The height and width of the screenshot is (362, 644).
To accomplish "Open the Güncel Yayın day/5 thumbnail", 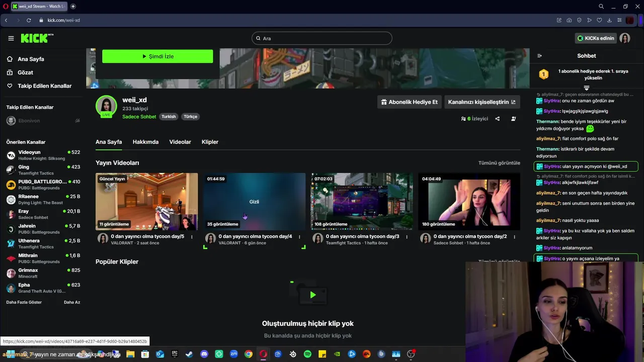I will (146, 202).
